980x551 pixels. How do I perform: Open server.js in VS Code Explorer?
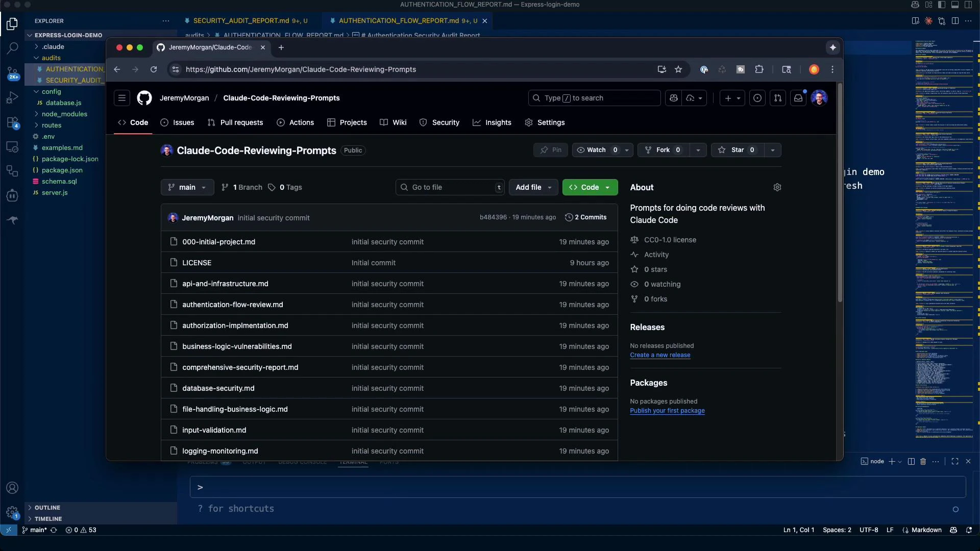[x=55, y=193]
